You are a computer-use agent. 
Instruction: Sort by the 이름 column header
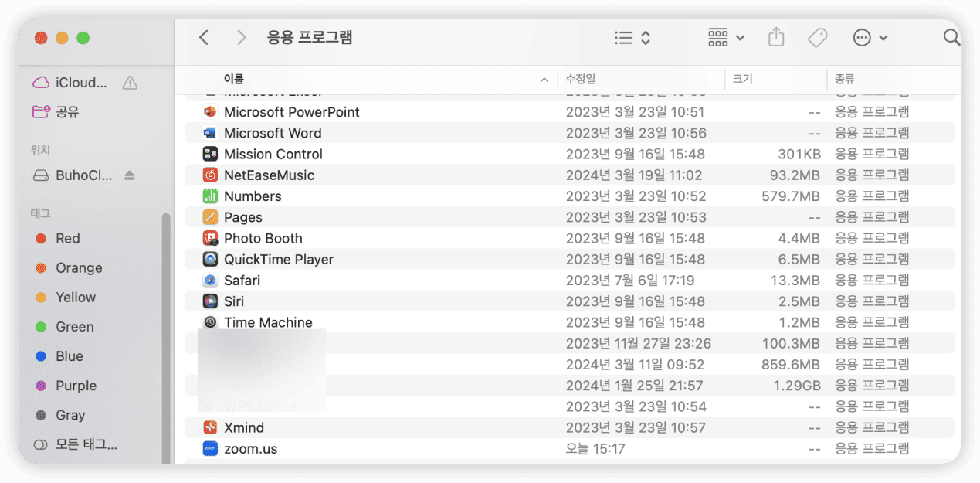[x=234, y=79]
